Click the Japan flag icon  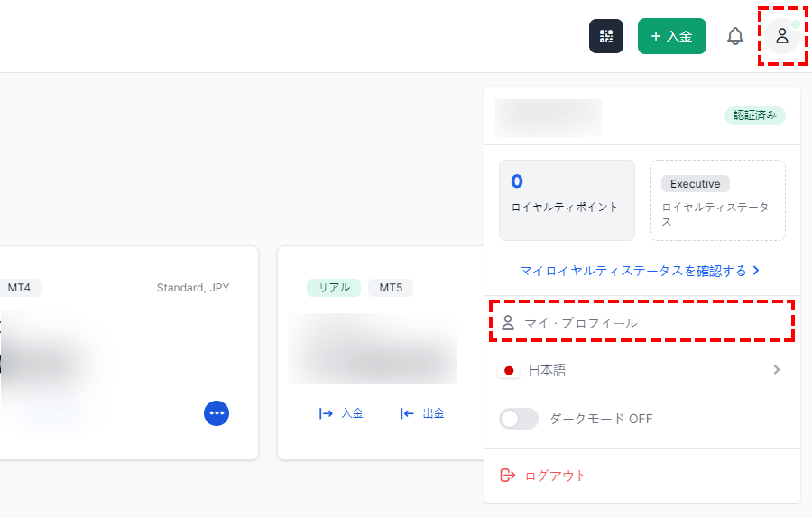509,370
